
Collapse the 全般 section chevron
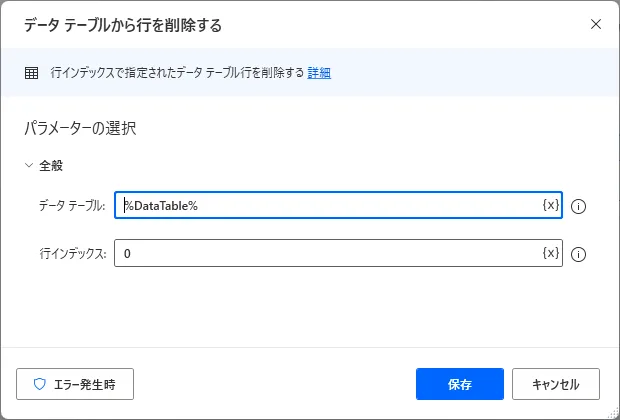click(x=28, y=165)
